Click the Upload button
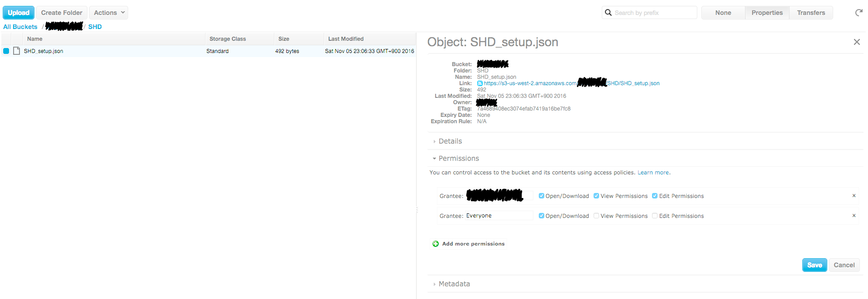 (19, 13)
